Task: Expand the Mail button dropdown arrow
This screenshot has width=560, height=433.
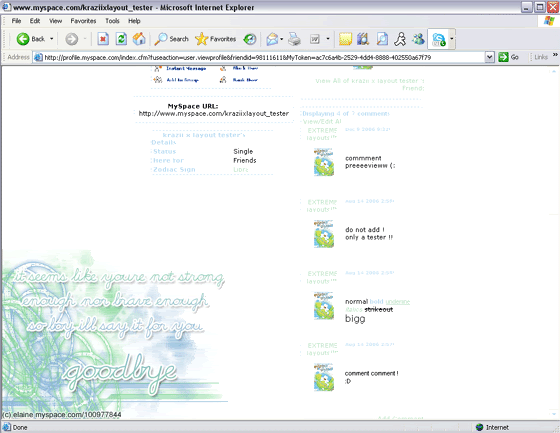Action: (x=281, y=39)
